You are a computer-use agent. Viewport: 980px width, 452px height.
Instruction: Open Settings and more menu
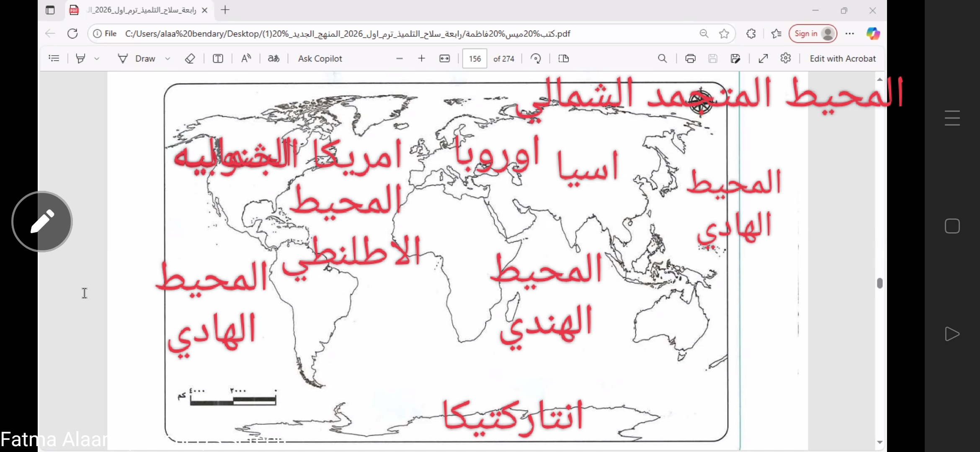coord(850,33)
